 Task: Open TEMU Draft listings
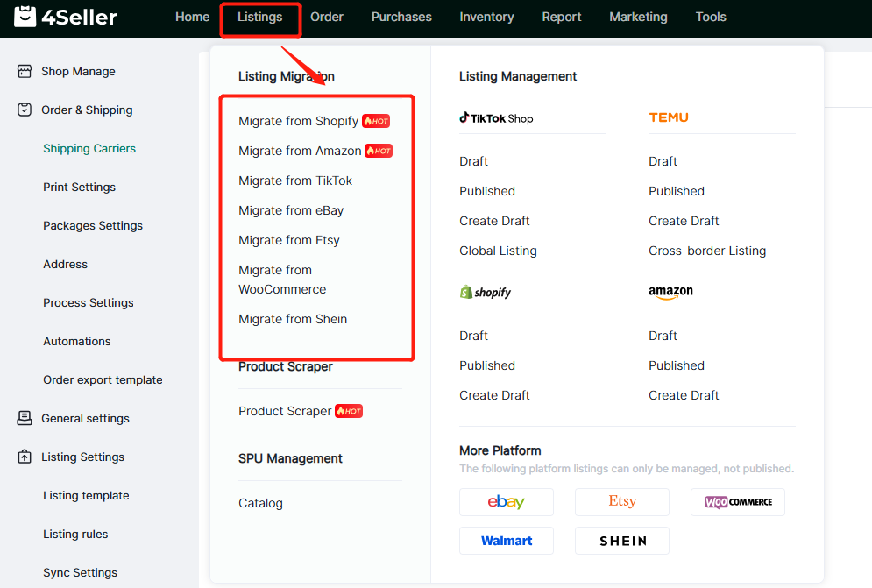point(663,161)
